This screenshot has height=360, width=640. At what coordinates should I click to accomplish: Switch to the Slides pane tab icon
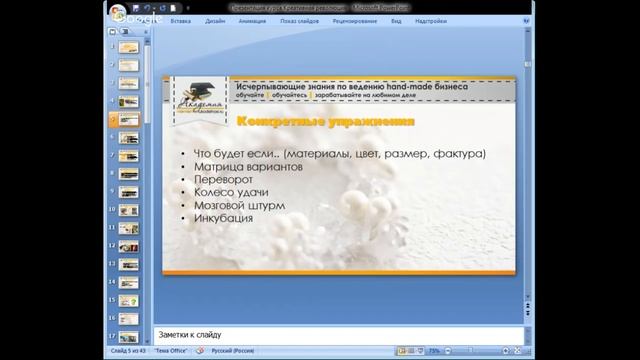pos(113,31)
